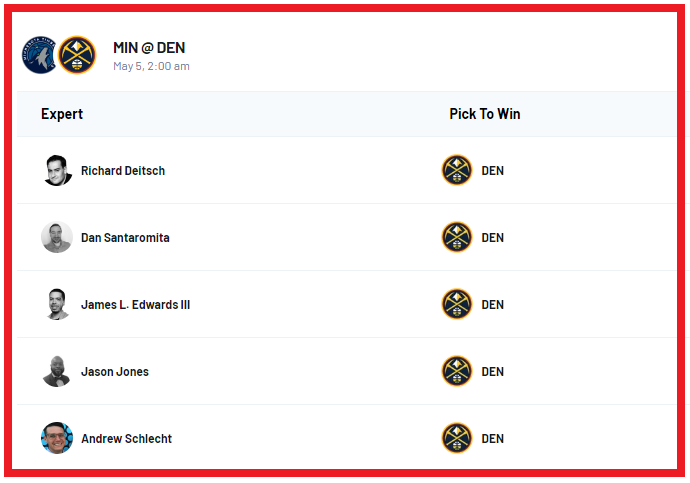The height and width of the screenshot is (483, 690).
Task: Select the Jason Jones name
Action: [x=115, y=372]
